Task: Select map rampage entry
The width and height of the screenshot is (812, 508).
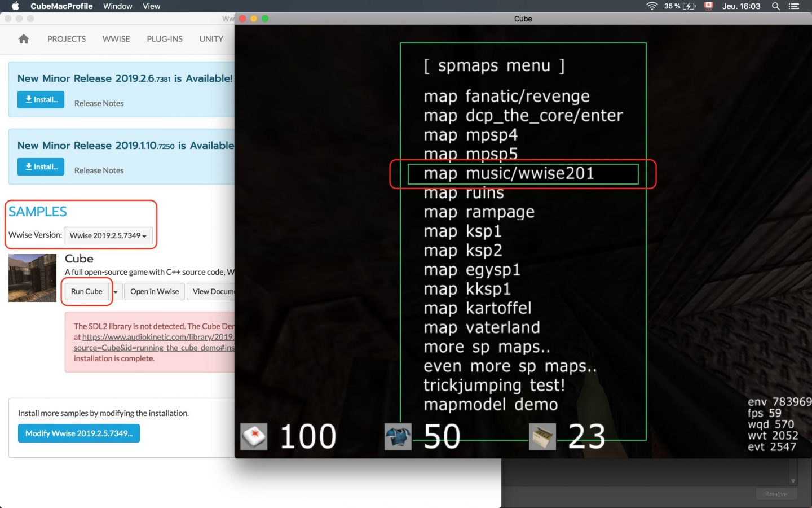Action: (x=479, y=212)
